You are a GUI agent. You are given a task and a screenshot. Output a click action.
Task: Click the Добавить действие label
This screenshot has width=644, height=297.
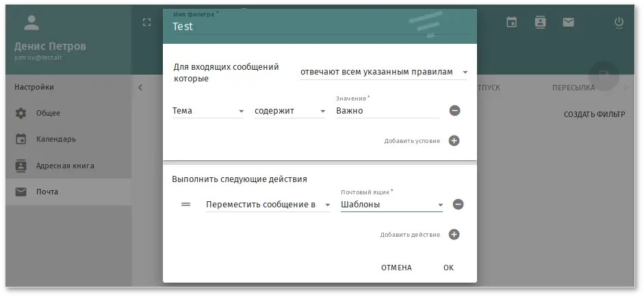[x=410, y=235]
